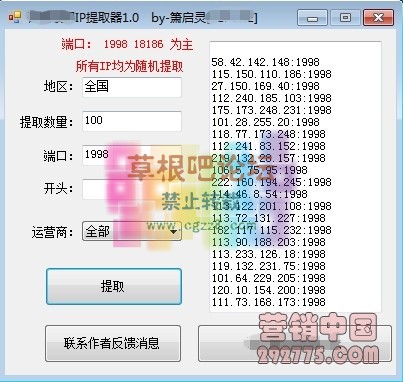The width and height of the screenshot is (403, 382).
Task: Close the IP提取器 window
Action: coord(378,17)
